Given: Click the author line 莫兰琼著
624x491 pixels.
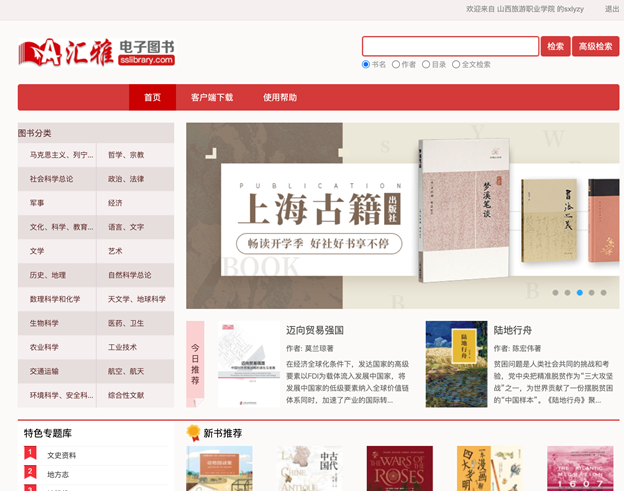Looking at the screenshot, I should coord(310,349).
